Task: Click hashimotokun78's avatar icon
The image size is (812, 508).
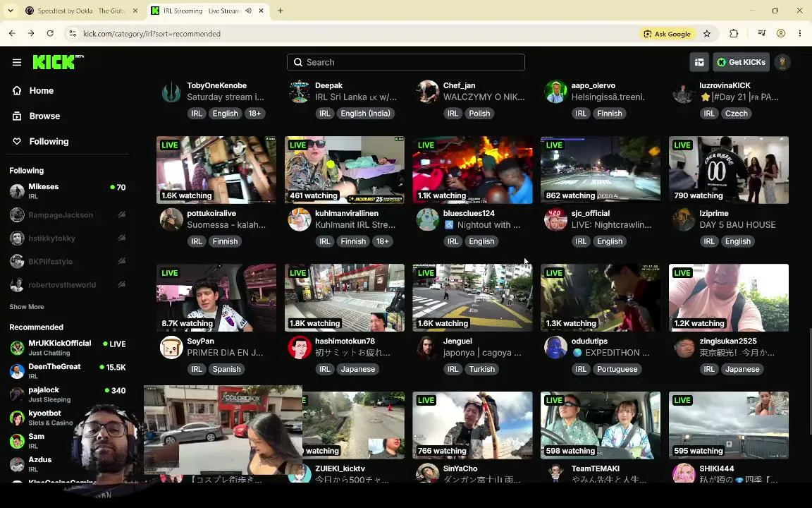Action: click(300, 347)
